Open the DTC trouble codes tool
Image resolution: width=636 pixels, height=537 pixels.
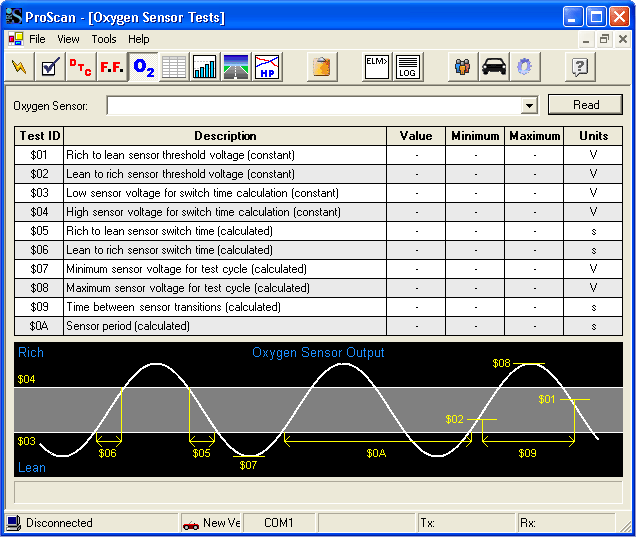pos(81,67)
